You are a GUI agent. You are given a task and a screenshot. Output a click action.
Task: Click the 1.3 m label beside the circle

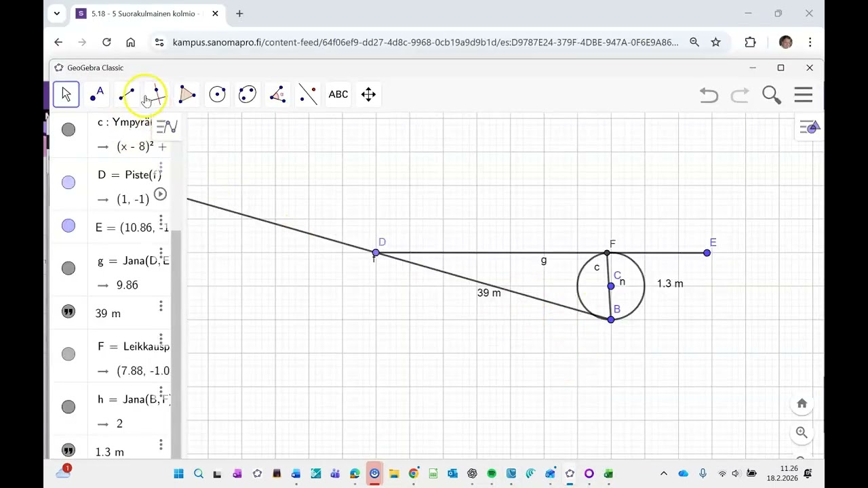point(670,283)
